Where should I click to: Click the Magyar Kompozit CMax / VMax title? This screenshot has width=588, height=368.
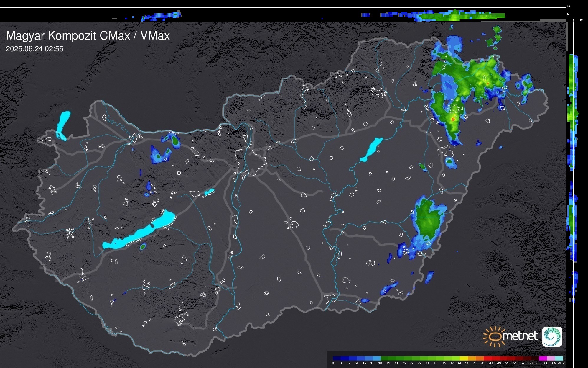[x=88, y=36]
